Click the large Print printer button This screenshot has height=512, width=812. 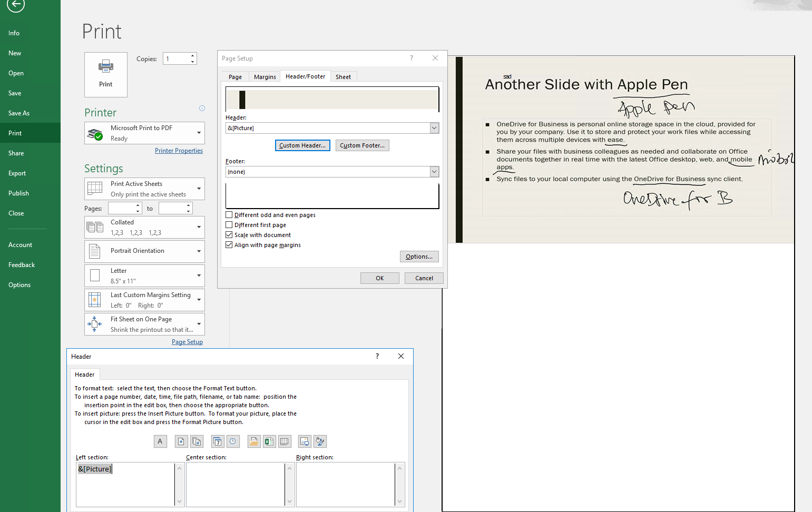106,74
